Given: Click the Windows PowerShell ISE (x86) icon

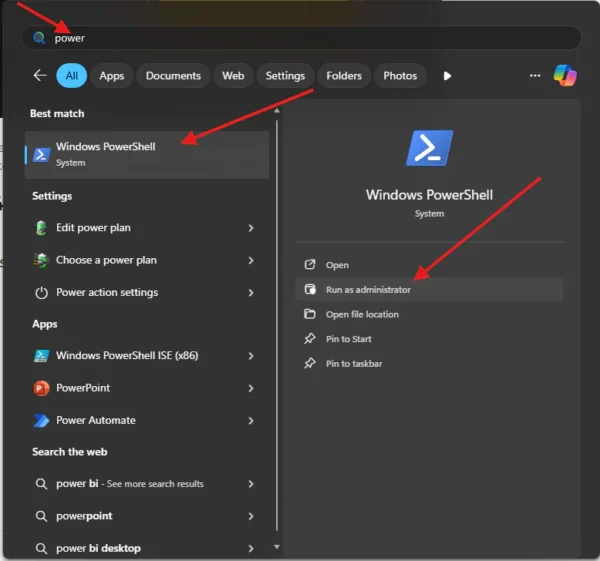Looking at the screenshot, I should pos(41,356).
